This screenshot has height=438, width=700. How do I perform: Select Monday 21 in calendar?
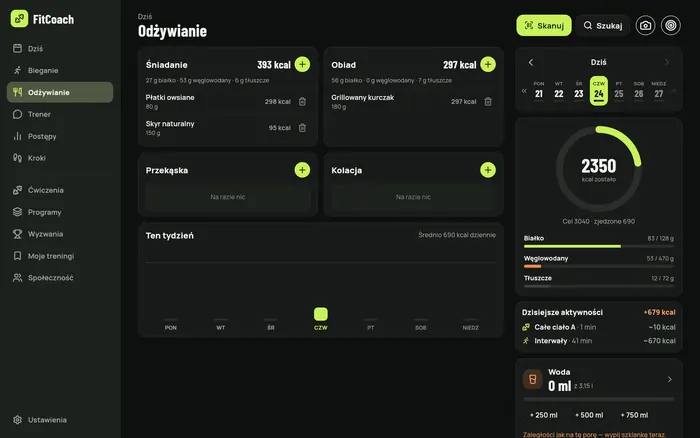[x=539, y=91]
